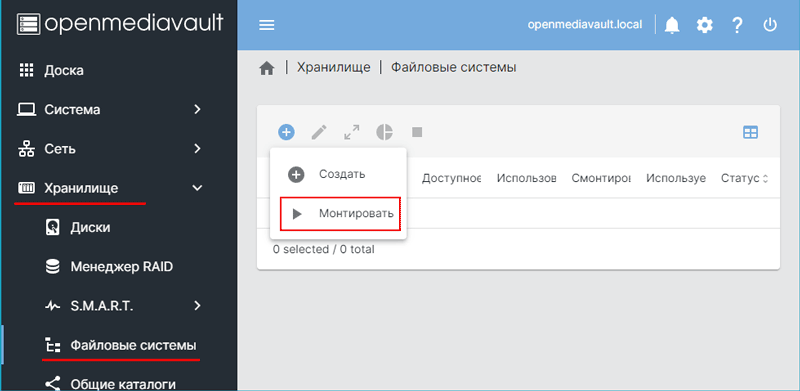Open the help question mark
The width and height of the screenshot is (800, 391).
click(737, 25)
